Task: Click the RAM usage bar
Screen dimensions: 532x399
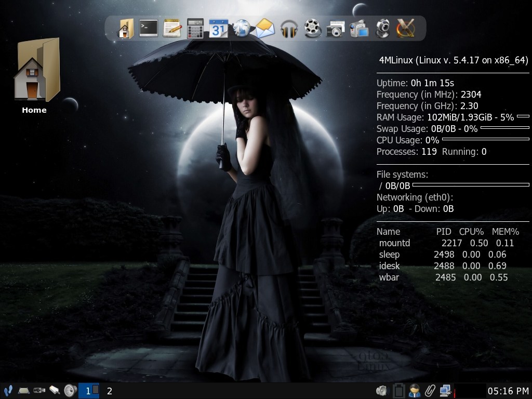Action: click(x=523, y=116)
